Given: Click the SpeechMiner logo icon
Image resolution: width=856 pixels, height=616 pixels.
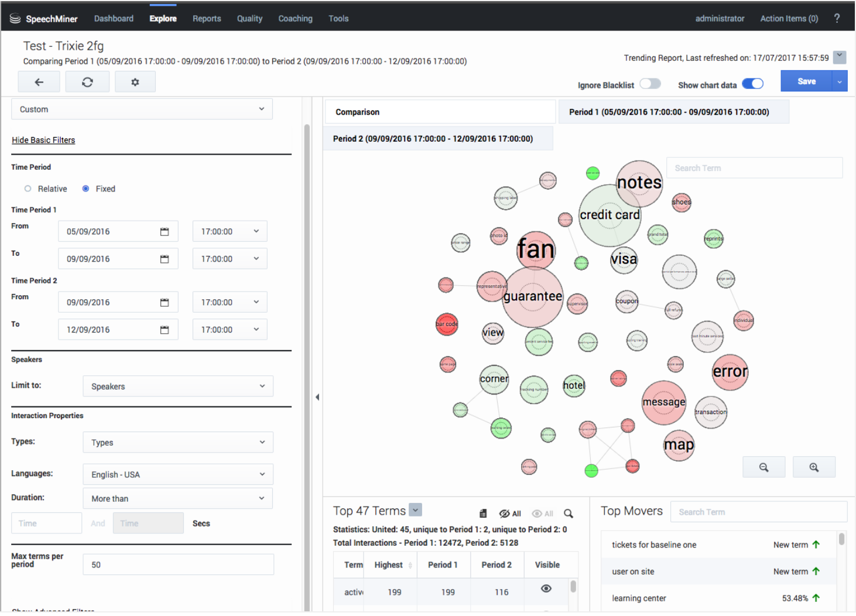Looking at the screenshot, I should [15, 19].
